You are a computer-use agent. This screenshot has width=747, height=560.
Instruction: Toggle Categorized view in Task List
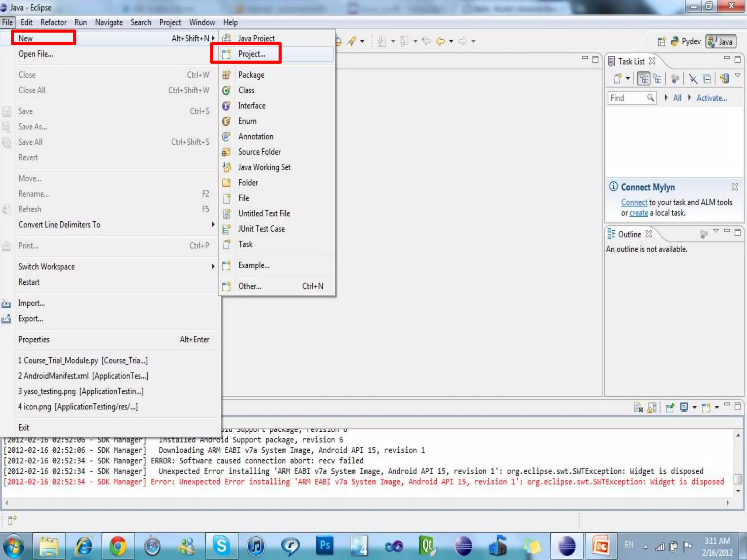pos(643,79)
